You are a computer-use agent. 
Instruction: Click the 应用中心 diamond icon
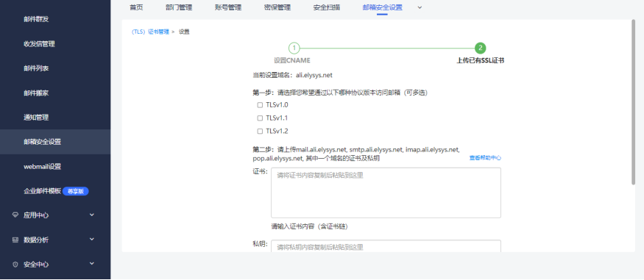pyautogui.click(x=15, y=215)
